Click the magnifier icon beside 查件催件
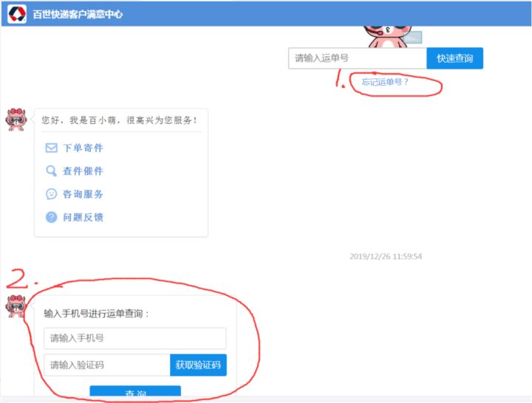The width and height of the screenshot is (532, 403). [x=51, y=170]
